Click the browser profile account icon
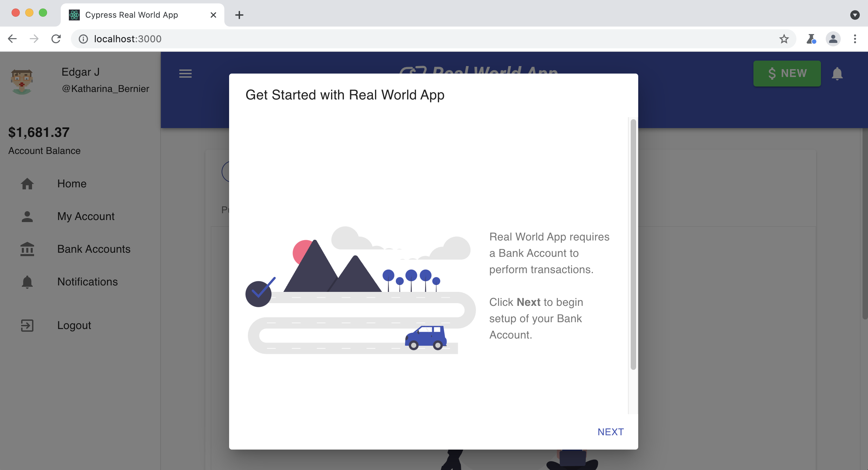The height and width of the screenshot is (470, 868). coord(833,38)
